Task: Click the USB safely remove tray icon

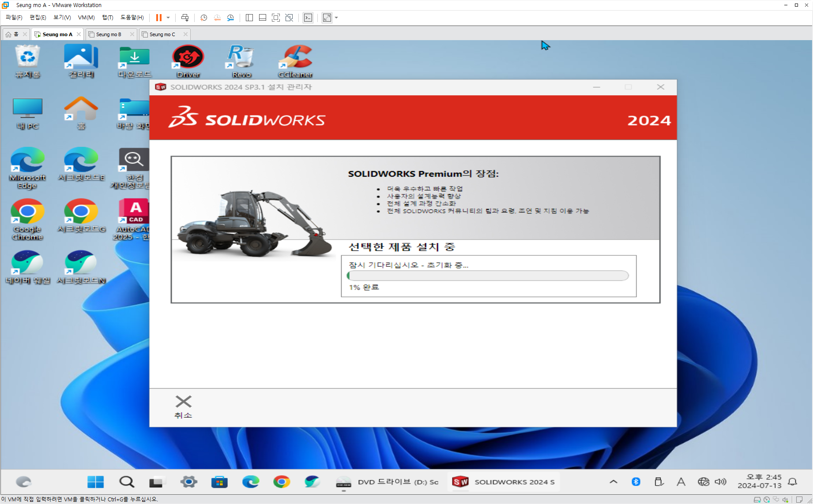Action: (x=659, y=482)
